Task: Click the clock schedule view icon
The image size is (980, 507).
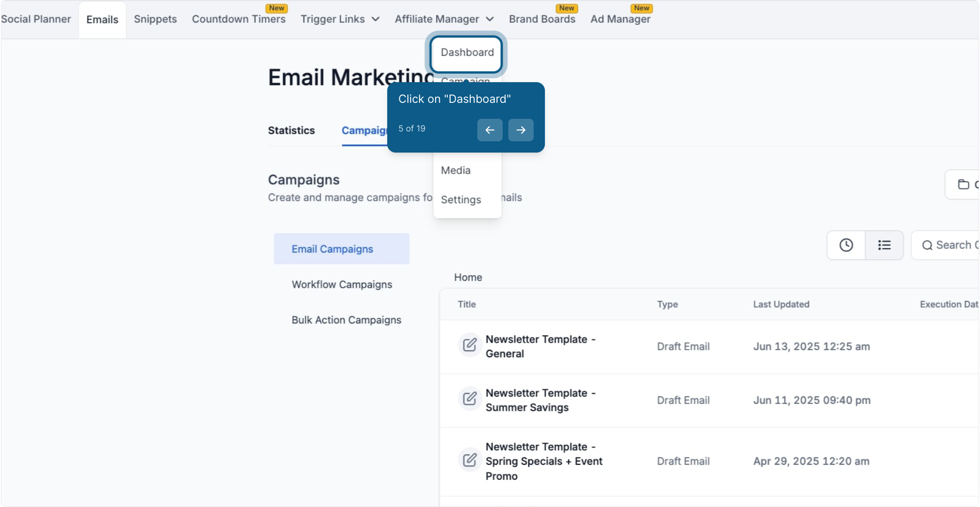Action: 846,245
